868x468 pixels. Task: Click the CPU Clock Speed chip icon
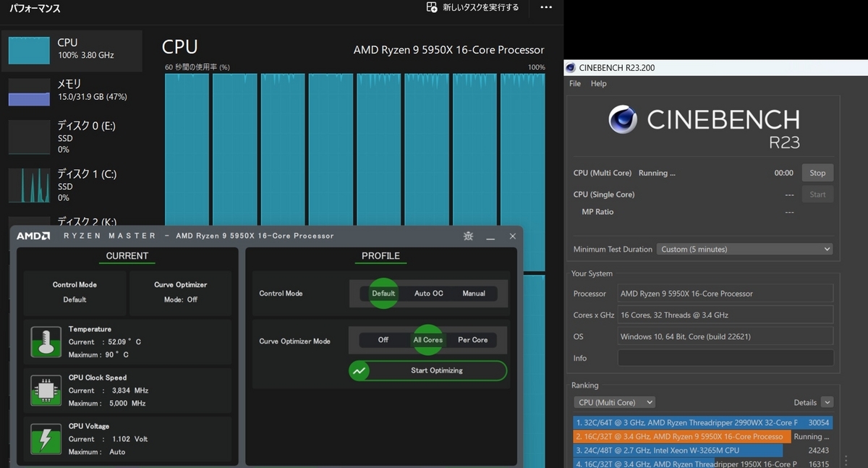pyautogui.click(x=46, y=390)
